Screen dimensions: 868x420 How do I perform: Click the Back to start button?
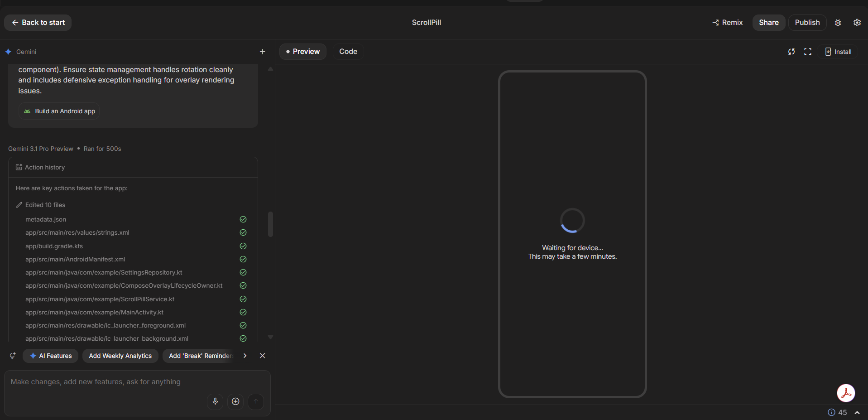38,23
